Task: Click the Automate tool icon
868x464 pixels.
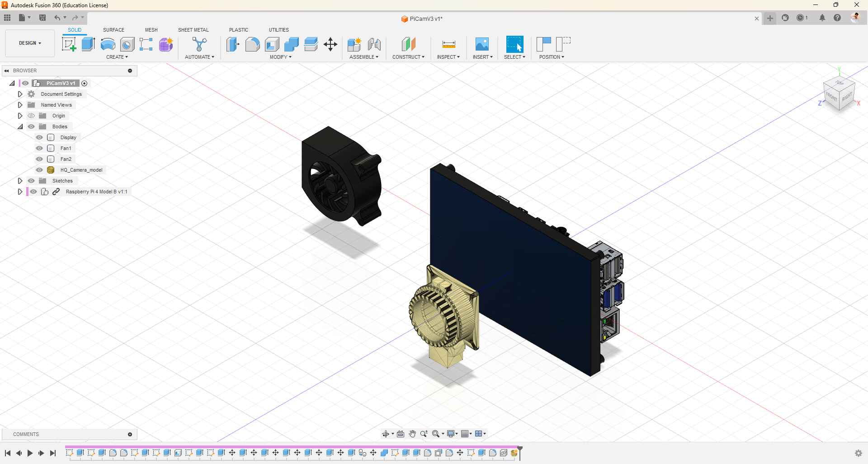Action: pyautogui.click(x=199, y=44)
